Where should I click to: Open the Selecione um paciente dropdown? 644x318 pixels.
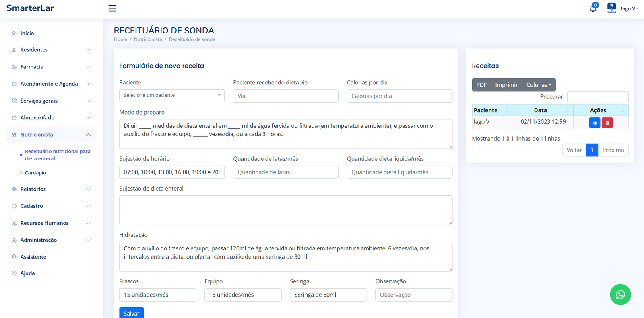[172, 95]
